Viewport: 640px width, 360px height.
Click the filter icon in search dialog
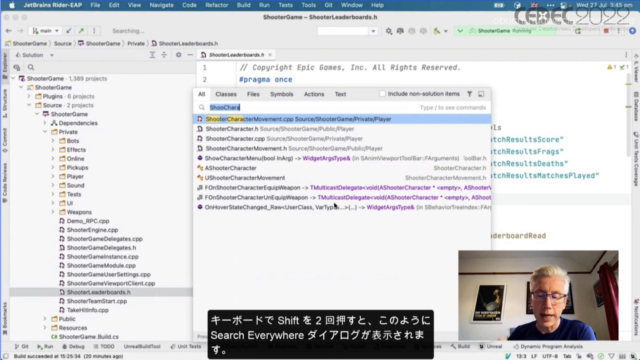coord(470,94)
